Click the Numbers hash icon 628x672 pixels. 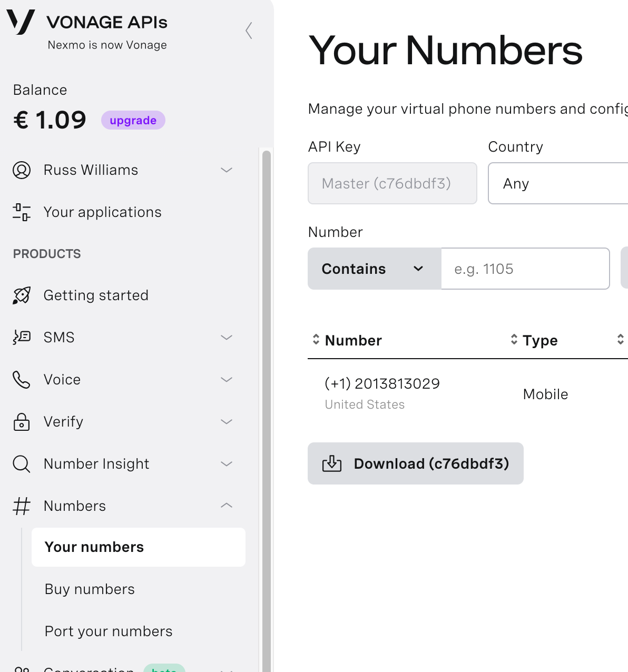(x=22, y=506)
